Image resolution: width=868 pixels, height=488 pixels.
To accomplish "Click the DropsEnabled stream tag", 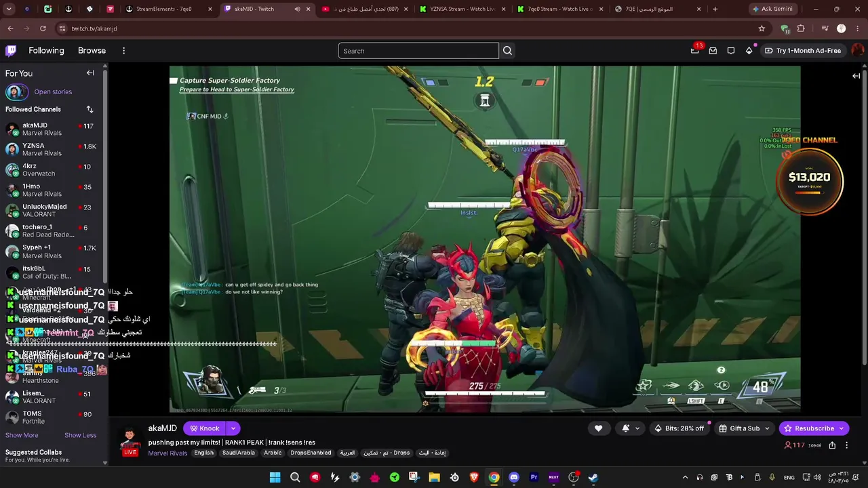I will pyautogui.click(x=311, y=453).
